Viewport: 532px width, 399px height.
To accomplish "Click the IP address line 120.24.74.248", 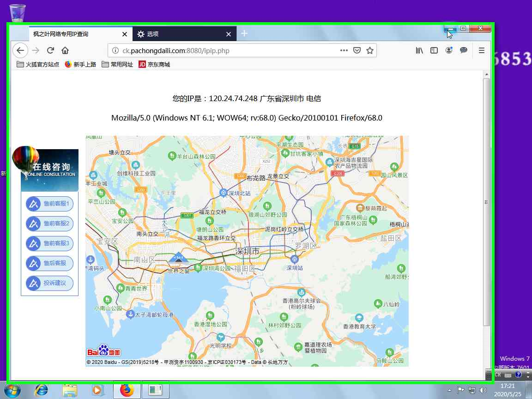I will [x=247, y=99].
